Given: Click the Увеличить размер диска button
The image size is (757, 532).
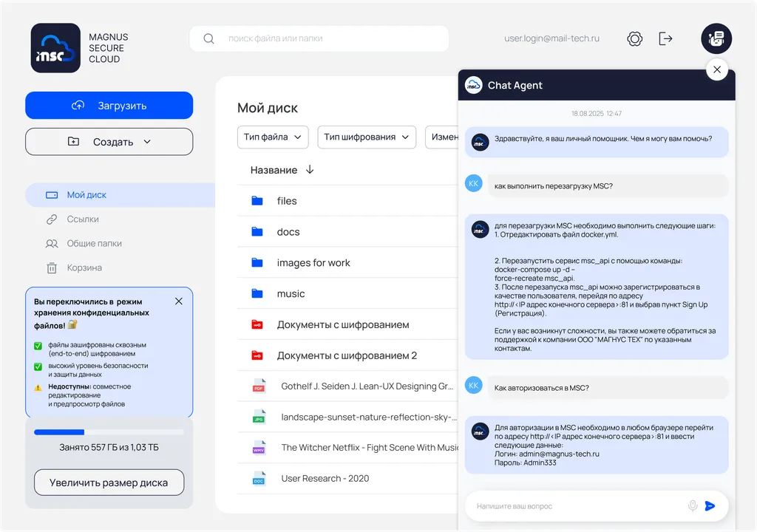Looking at the screenshot, I should (x=109, y=482).
